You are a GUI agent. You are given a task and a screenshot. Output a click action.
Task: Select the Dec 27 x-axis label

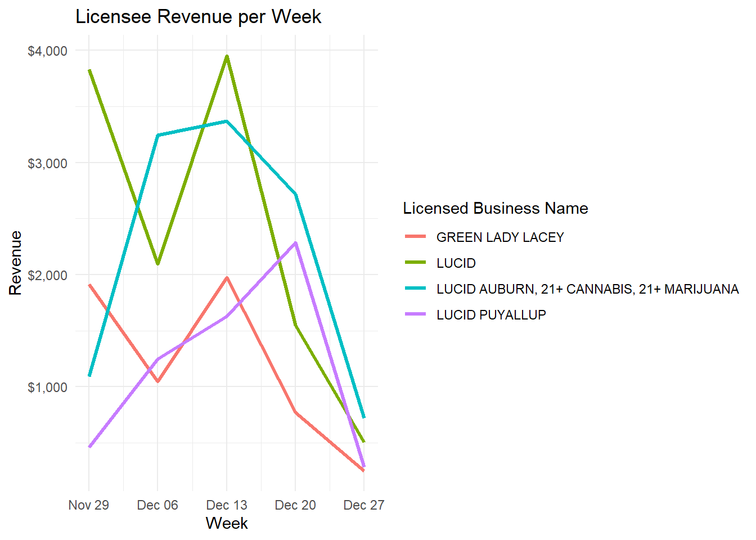tap(364, 505)
